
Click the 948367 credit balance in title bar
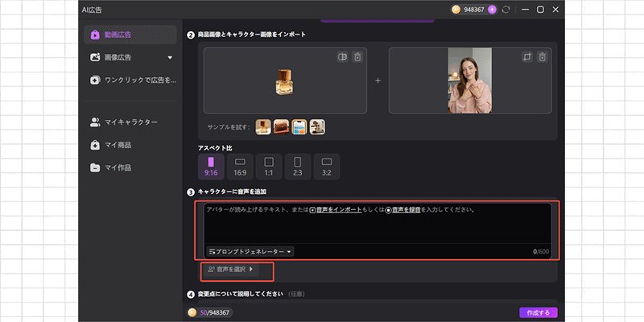click(x=474, y=10)
